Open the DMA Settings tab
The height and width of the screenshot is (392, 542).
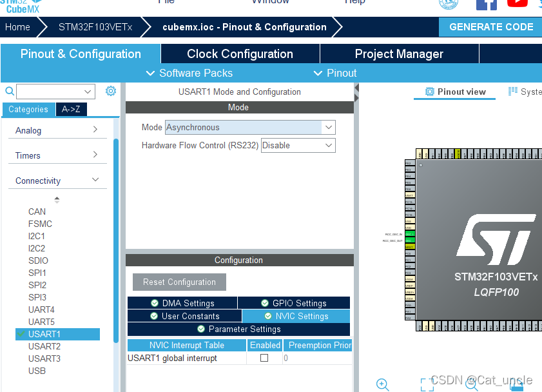click(x=182, y=303)
